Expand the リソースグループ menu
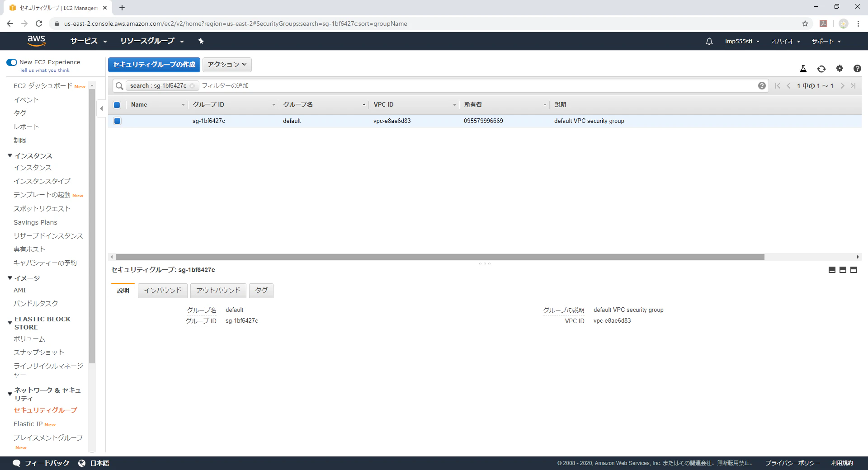The width and height of the screenshot is (868, 470). pyautogui.click(x=152, y=41)
